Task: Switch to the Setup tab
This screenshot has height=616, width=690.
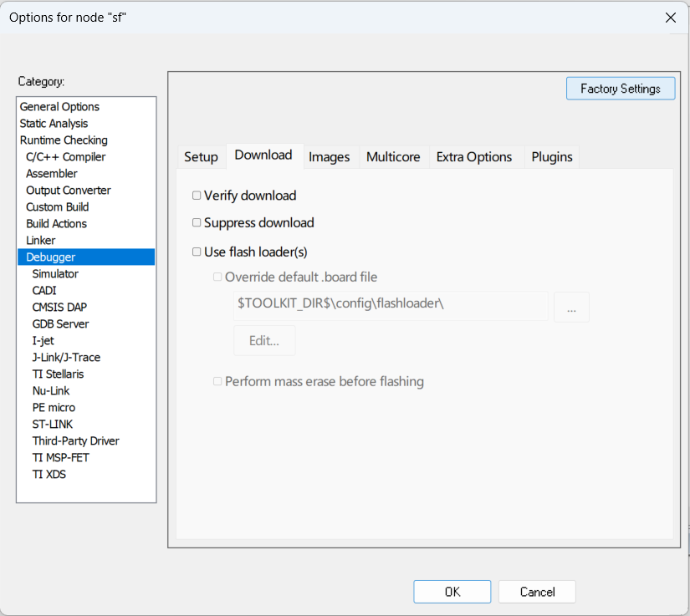Action: 201,157
